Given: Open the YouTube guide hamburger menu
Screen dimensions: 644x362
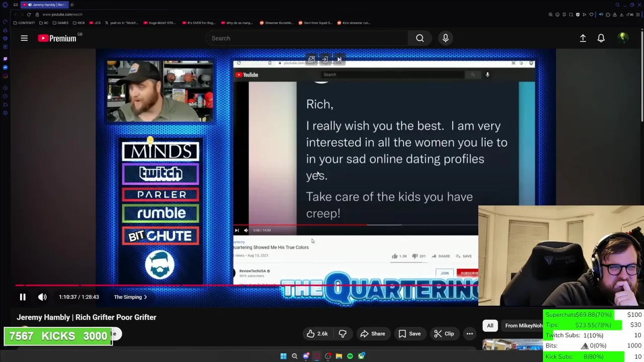Looking at the screenshot, I should (x=24, y=38).
